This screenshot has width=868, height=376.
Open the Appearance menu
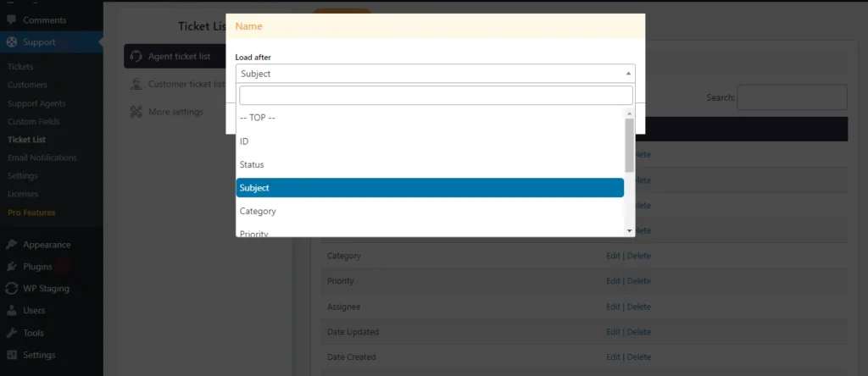click(47, 245)
